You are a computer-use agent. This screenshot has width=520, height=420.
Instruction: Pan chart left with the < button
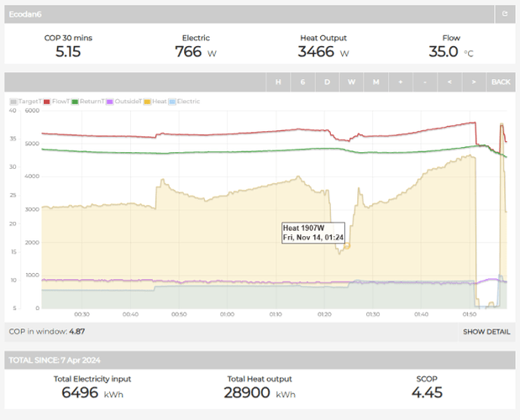click(450, 81)
